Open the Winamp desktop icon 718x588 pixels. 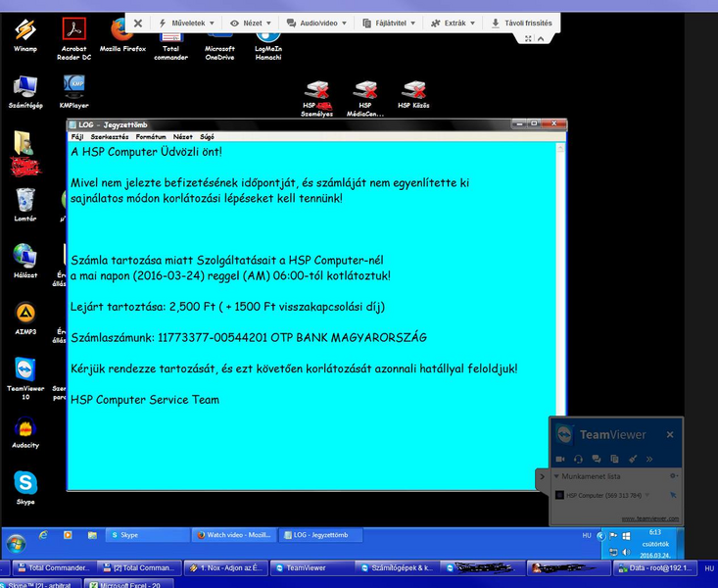tap(25, 35)
